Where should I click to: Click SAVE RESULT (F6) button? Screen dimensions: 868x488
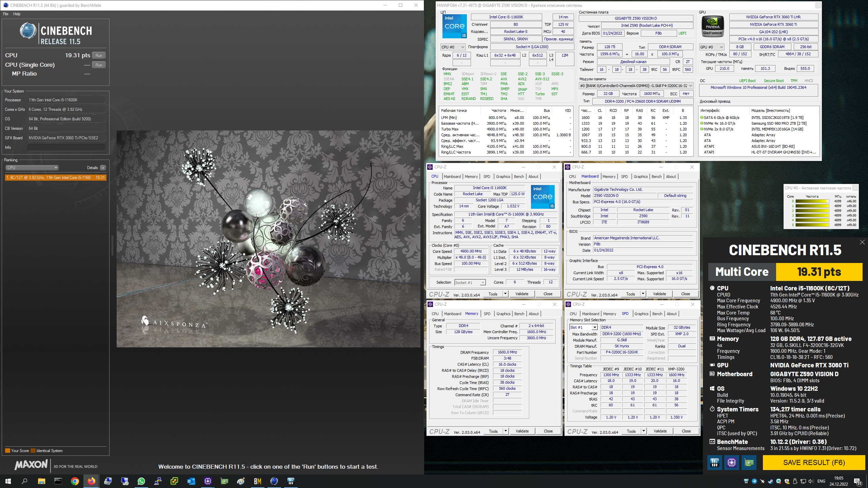pos(814,463)
